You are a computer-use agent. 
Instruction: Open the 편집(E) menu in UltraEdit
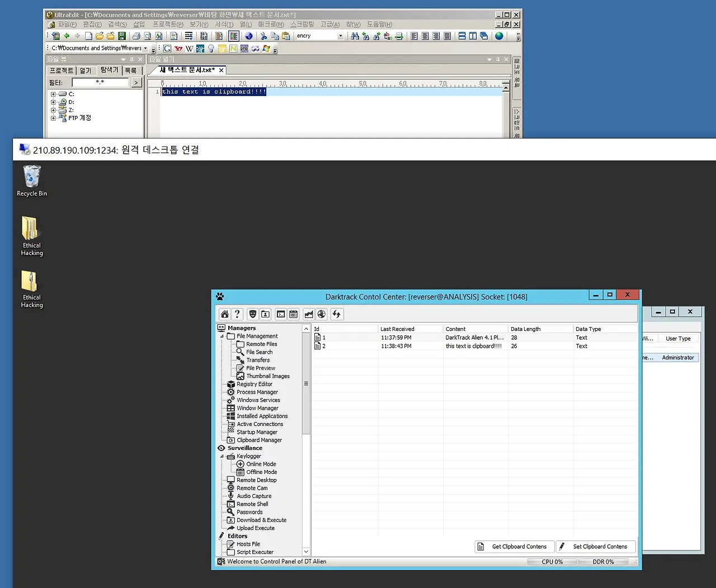click(92, 25)
